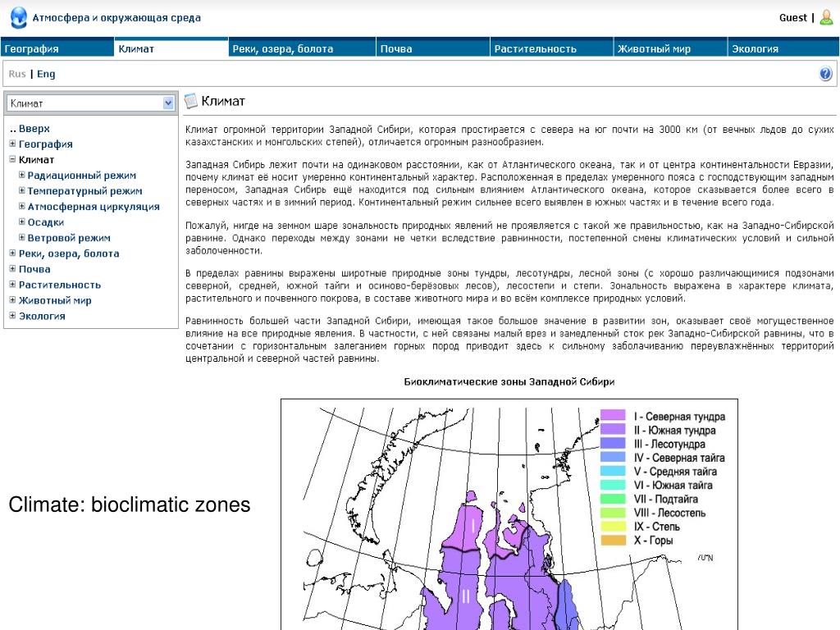Expand the География tree node

pyautogui.click(x=12, y=144)
